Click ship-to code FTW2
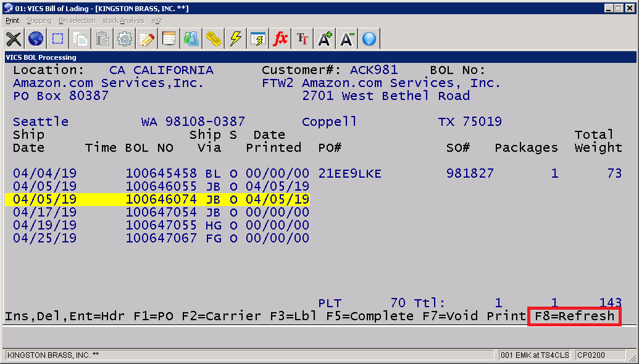The image size is (639, 364). point(278,83)
